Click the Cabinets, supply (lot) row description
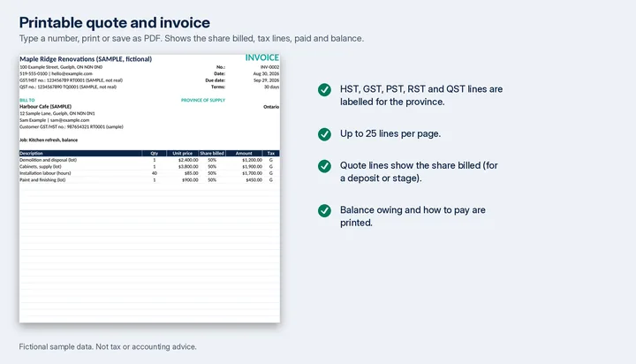The image size is (636, 364). [41, 166]
